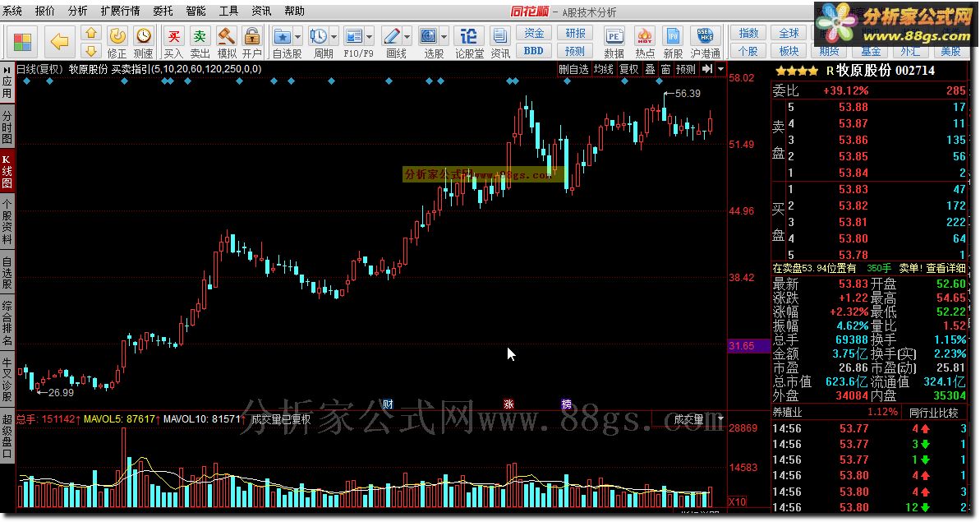Expand the 自选股 dropdown arrow
The height and width of the screenshot is (522, 980).
pos(297,36)
